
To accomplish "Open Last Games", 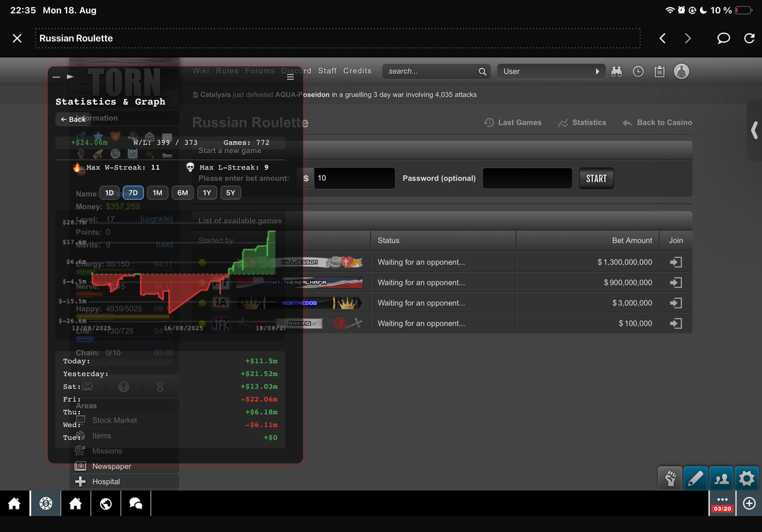I will (x=512, y=122).
